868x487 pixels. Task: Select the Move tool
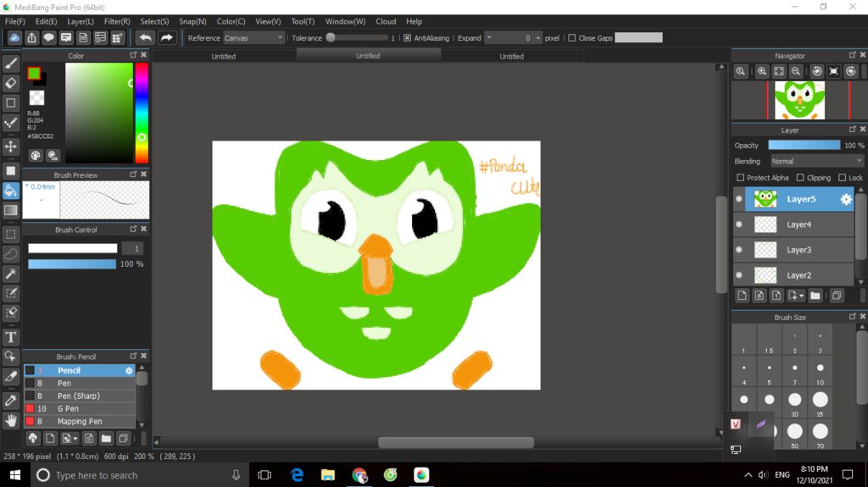click(10, 146)
